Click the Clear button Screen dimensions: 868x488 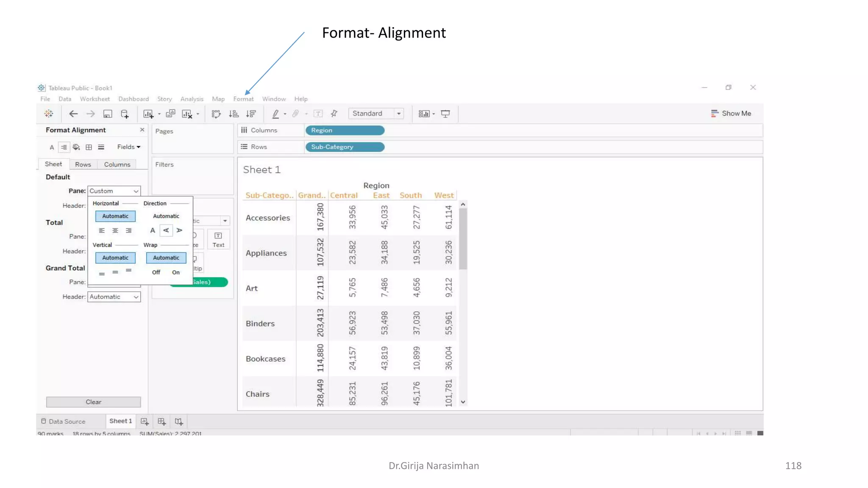(93, 402)
